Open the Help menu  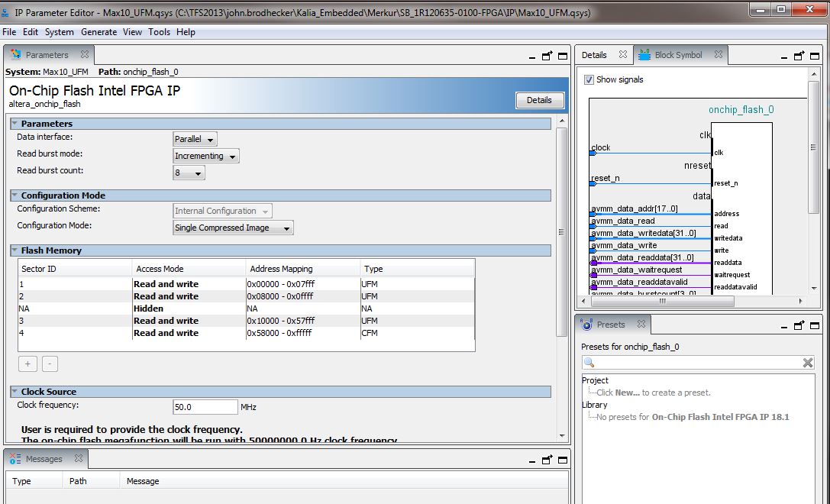[186, 32]
